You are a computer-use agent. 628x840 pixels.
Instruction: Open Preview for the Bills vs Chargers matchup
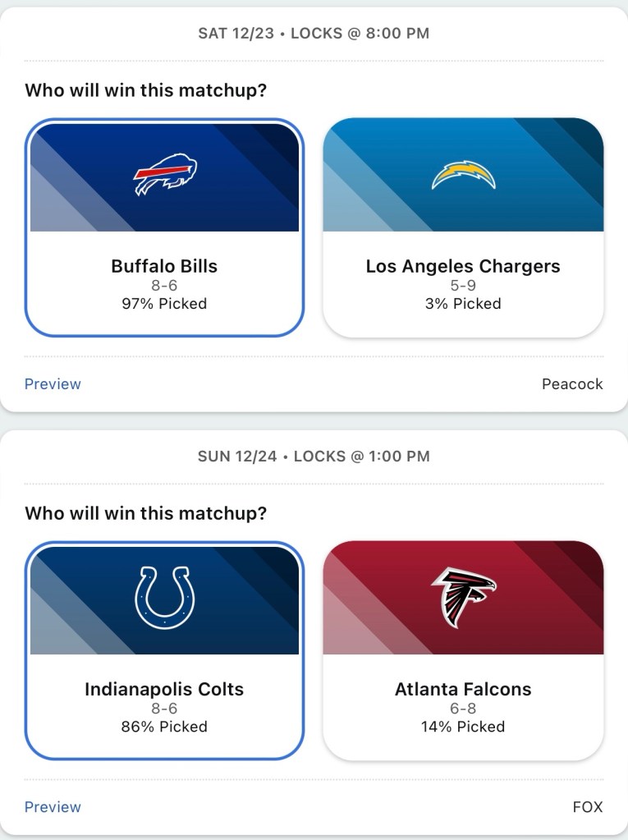click(53, 383)
